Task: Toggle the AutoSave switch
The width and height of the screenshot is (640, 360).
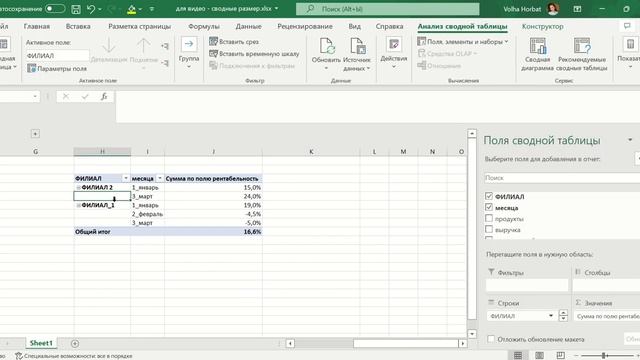Action: pos(55,9)
